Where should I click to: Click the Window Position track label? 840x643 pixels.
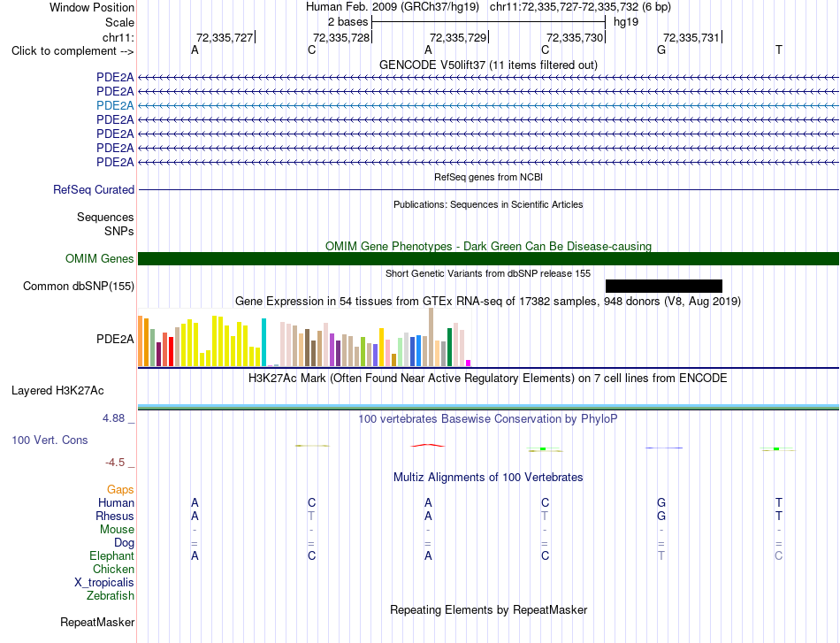(x=92, y=7)
